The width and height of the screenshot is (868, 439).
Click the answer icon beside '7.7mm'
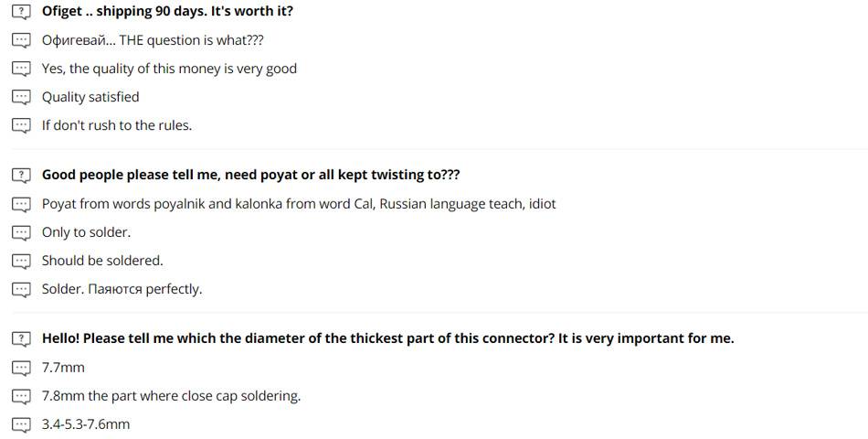21,368
